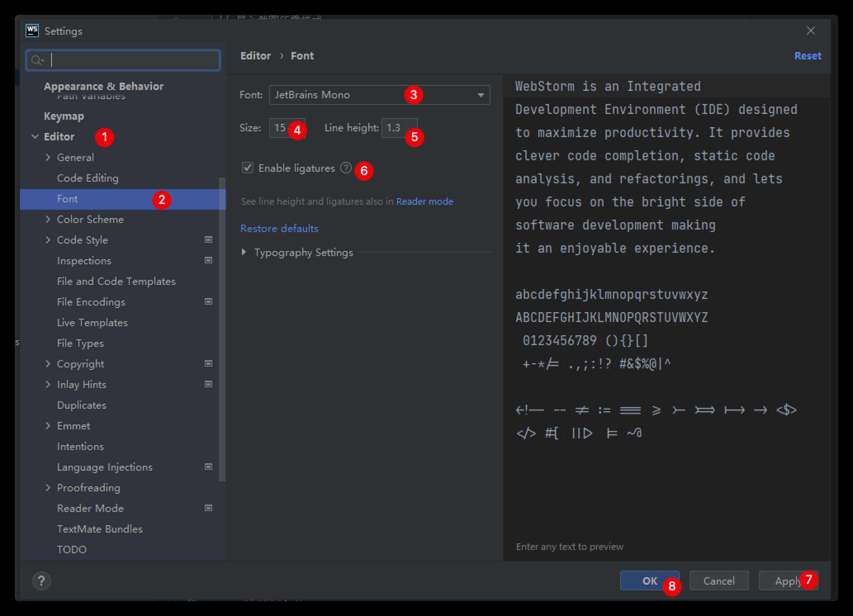Image resolution: width=853 pixels, height=616 pixels.
Task: Click the 'Enter any text to preview' hint
Action: click(x=569, y=547)
